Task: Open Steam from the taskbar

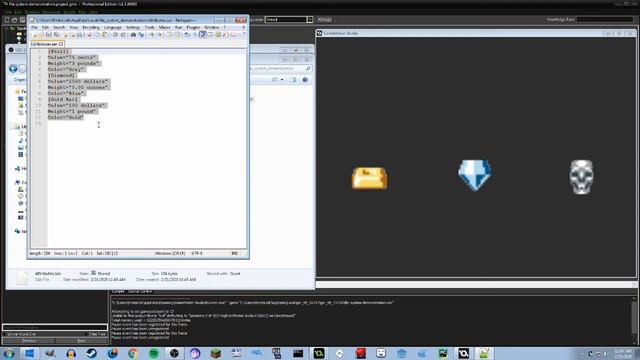Action: click(x=91, y=353)
